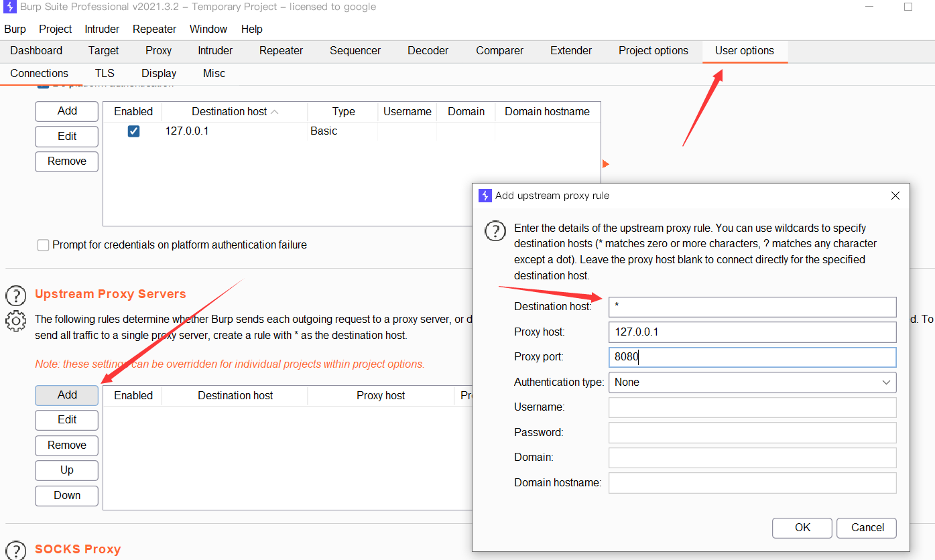Click Edit in the platform authentication section
The image size is (935, 560).
67,136
